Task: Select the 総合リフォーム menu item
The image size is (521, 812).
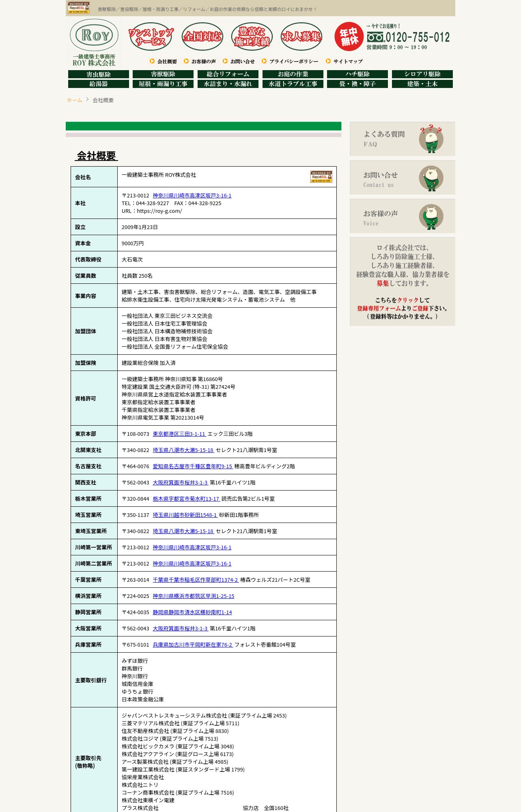Action: pyautogui.click(x=228, y=74)
